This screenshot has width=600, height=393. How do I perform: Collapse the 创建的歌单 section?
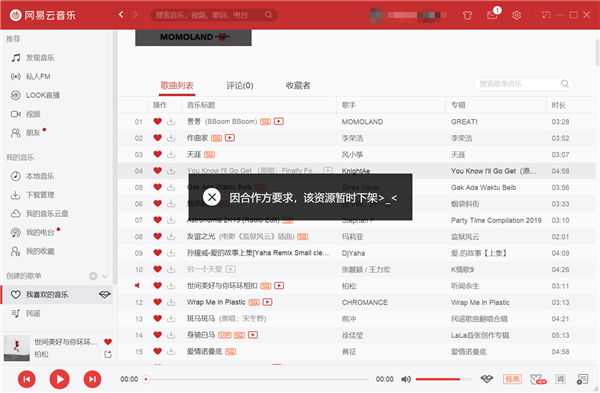[x=105, y=276]
